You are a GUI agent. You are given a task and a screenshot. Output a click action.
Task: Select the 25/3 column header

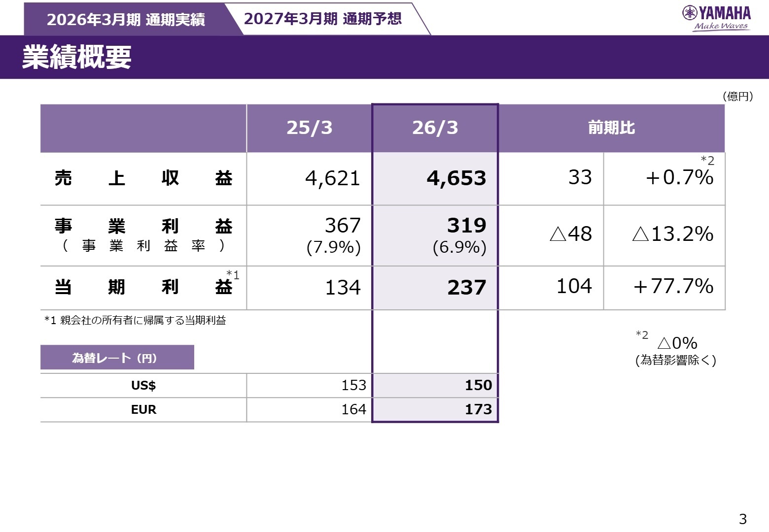[310, 128]
